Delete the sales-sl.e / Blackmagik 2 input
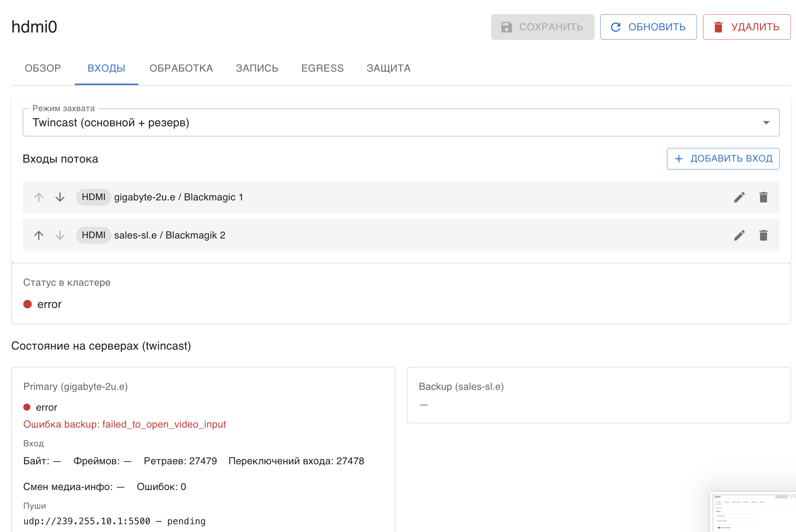Screen dimensions: 796x532 (x=763, y=235)
